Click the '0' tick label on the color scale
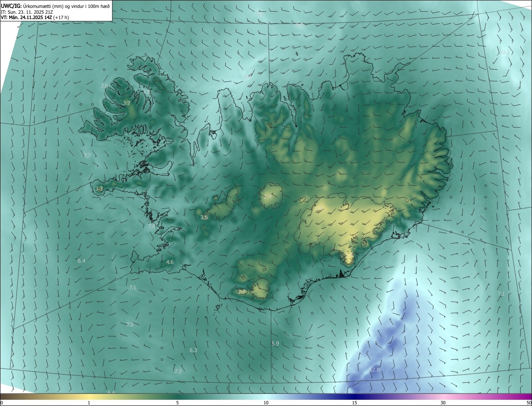Viewport: 532px width, 406px height. click(x=2, y=403)
